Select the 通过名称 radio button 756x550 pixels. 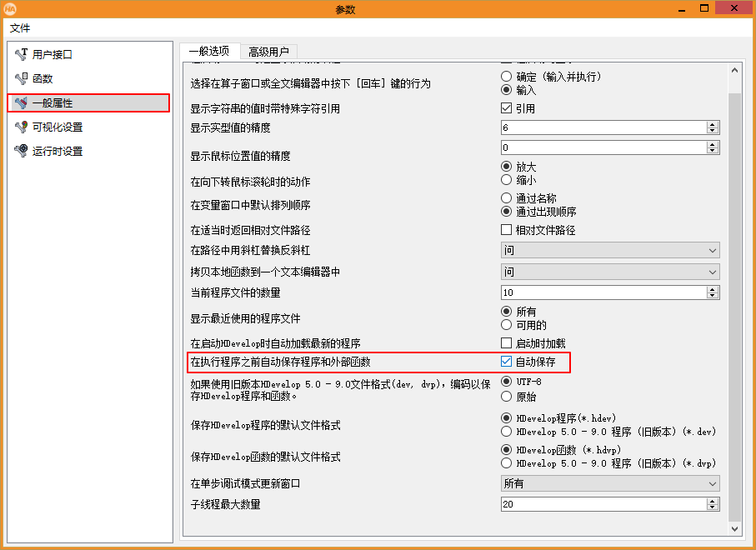[506, 197]
